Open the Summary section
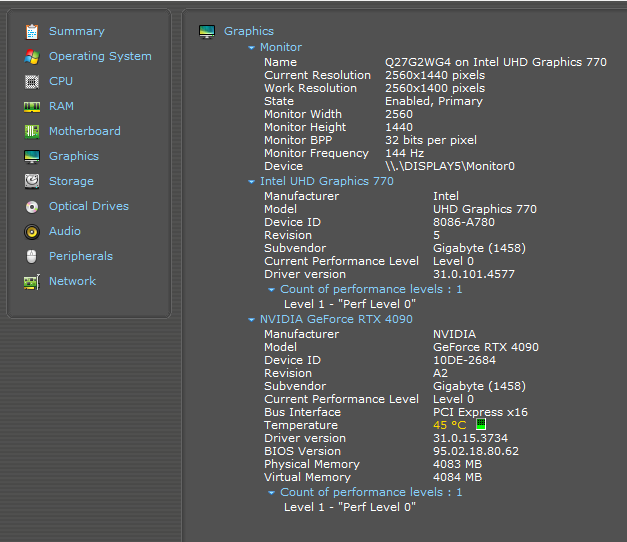 77,31
